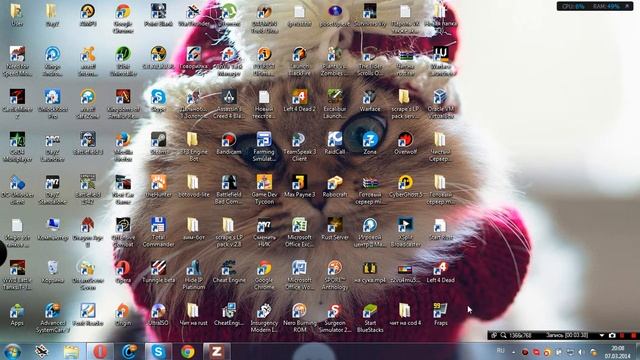Launch the UltraISO desktop shortcut

tap(158, 314)
